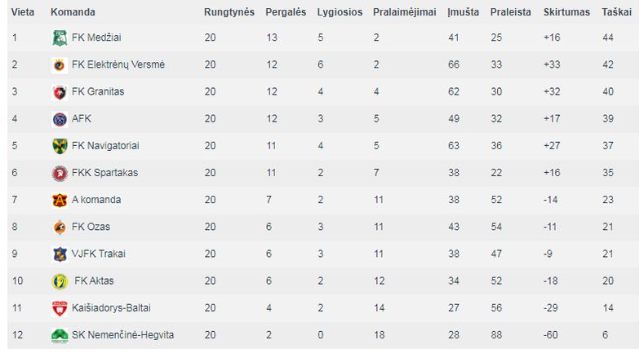Click the FK Aktas yellow logo
Viewport: 644px width, 358px height.
coord(60,281)
